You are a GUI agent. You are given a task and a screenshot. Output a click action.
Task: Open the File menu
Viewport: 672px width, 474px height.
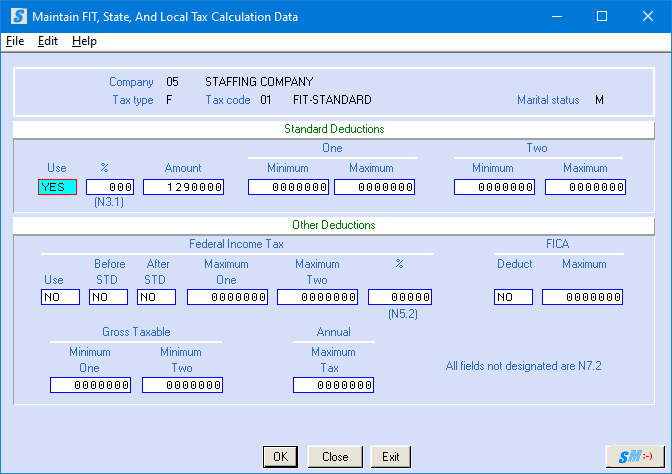tap(15, 41)
